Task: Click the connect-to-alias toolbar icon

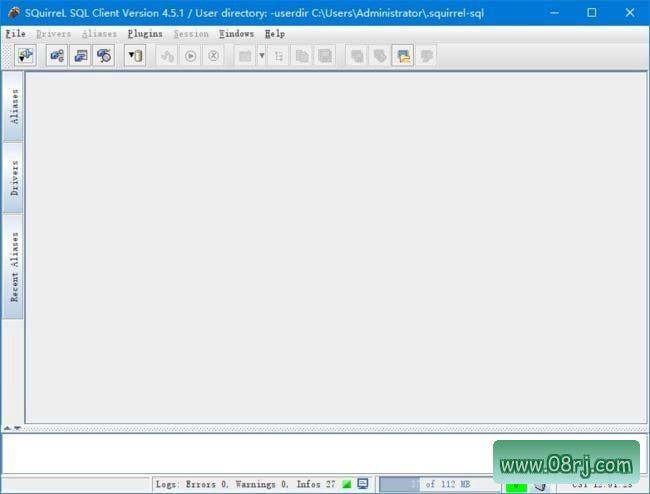Action: [25, 56]
